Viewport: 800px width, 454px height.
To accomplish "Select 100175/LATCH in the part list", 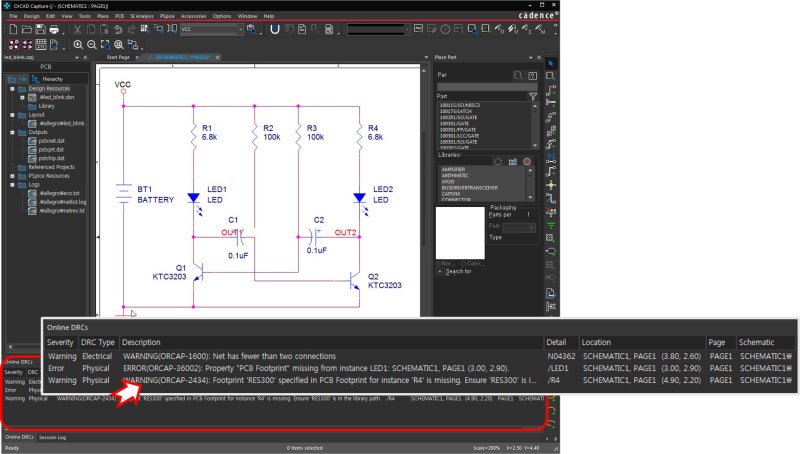I will 456,111.
